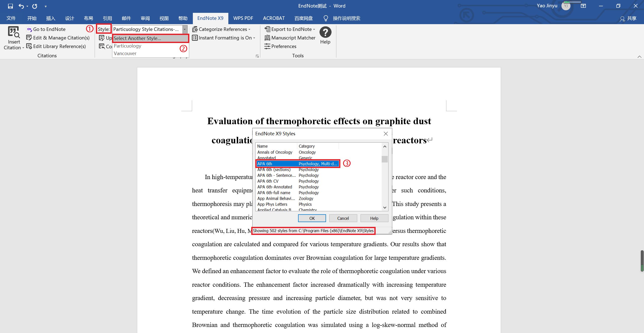Switch to the 开始 tab

(32, 18)
